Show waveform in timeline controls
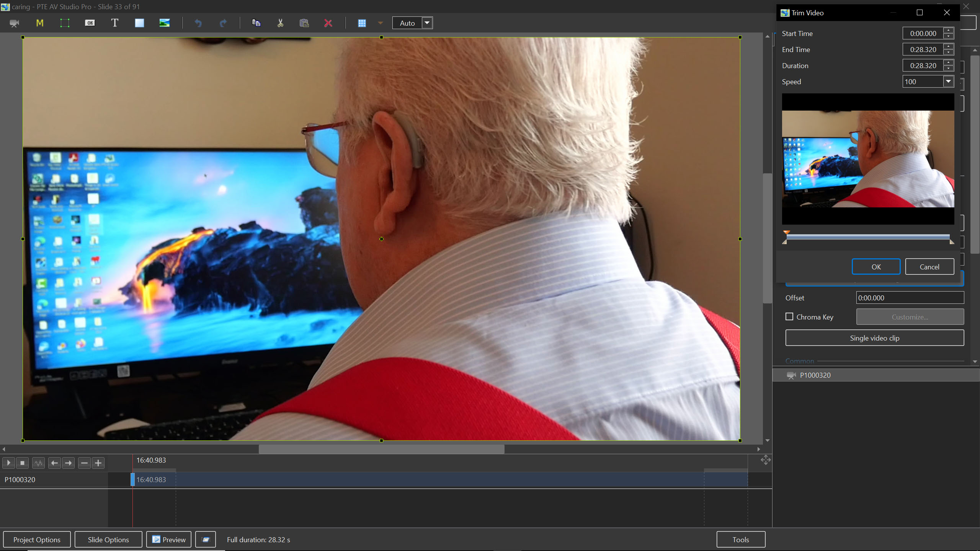 click(38, 463)
